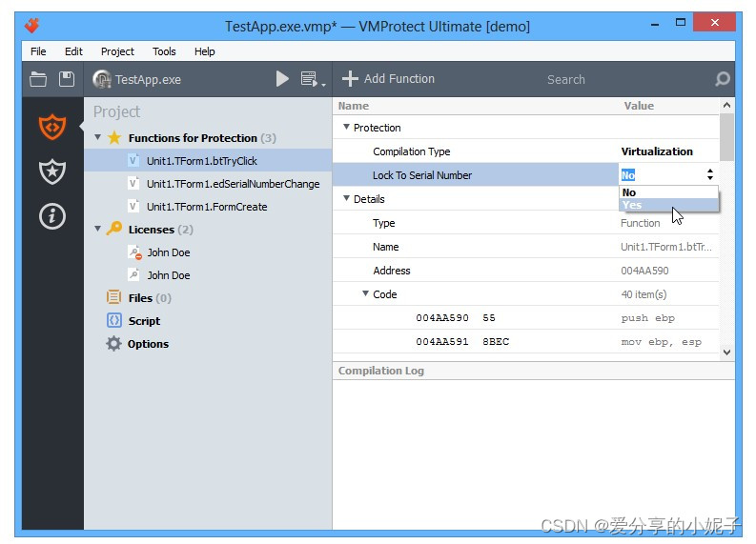Collapse the Code items group
Image resolution: width=756 pixels, height=544 pixels.
click(365, 293)
